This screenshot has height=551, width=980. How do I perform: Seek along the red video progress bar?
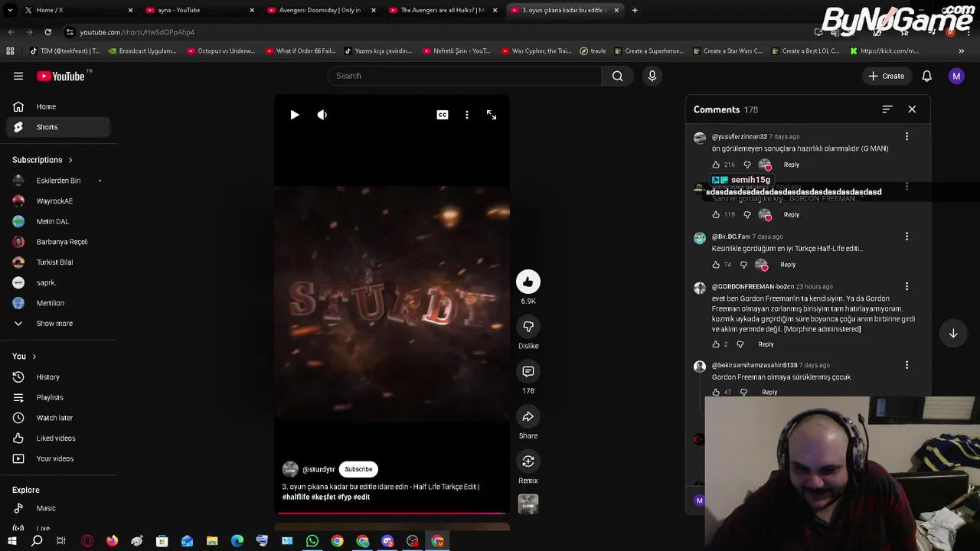(391, 514)
